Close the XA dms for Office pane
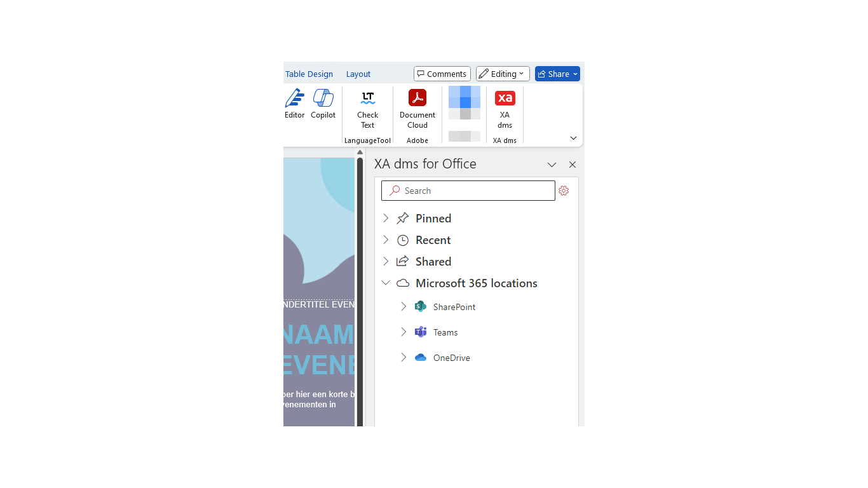 tap(573, 165)
